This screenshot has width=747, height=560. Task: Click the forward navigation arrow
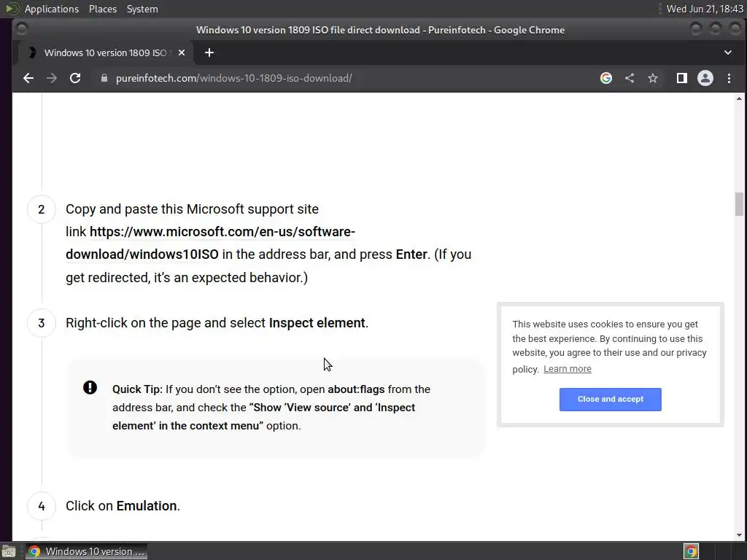coord(52,78)
